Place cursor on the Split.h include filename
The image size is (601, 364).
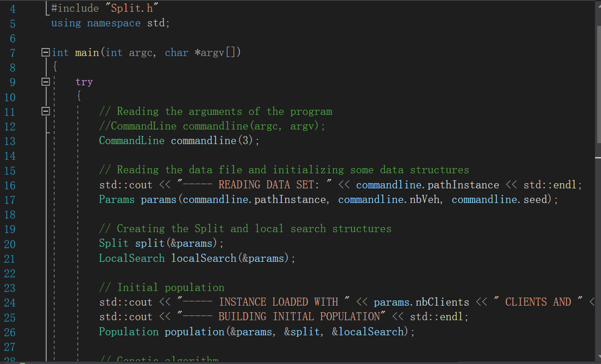(132, 8)
